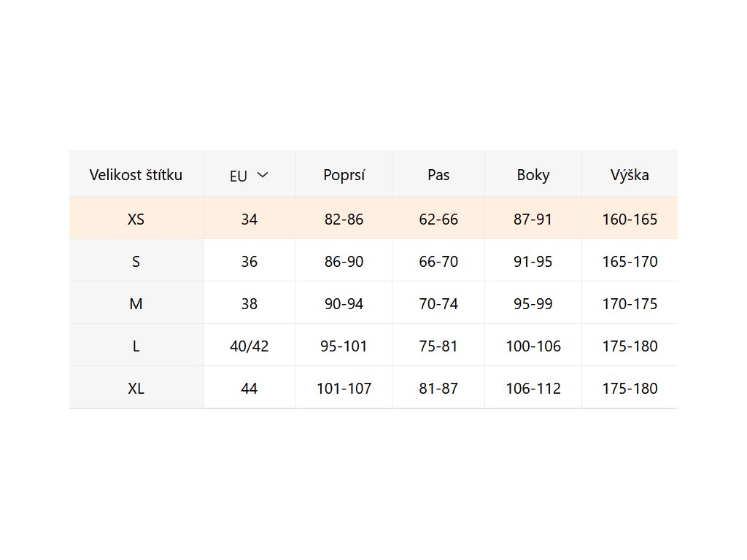
Task: Click bust measurement 101-107 cell
Action: click(344, 388)
